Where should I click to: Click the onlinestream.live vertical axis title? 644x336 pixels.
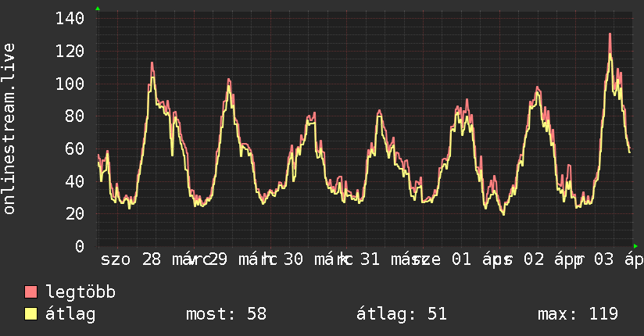coord(9,129)
